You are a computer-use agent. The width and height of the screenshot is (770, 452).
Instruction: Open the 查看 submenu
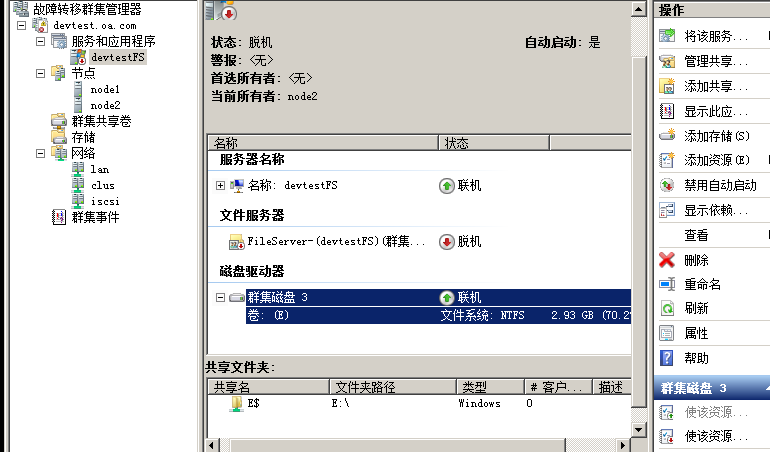696,235
